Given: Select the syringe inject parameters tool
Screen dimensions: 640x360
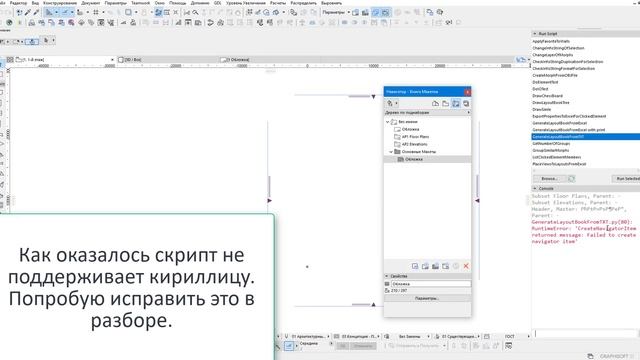Looking at the screenshot, I should click(36, 13).
